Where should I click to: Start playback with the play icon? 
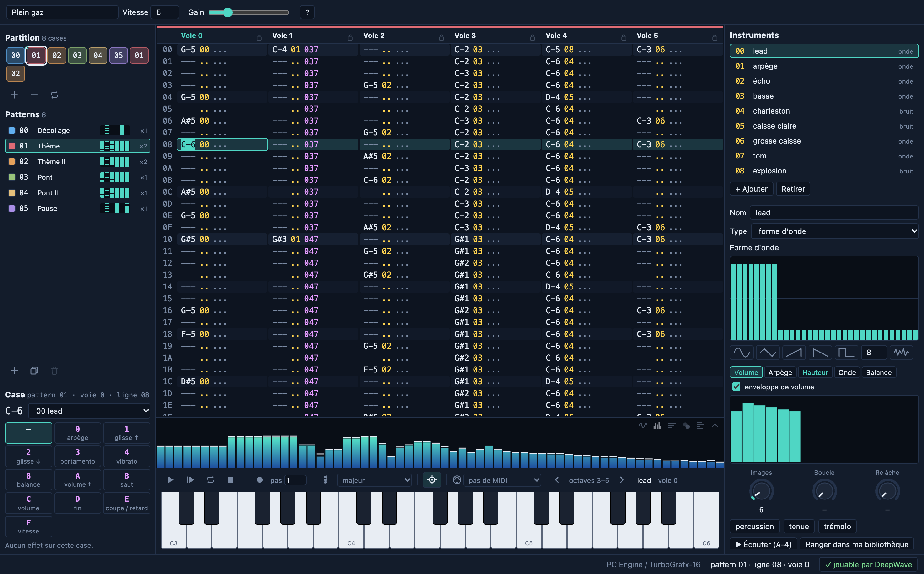(170, 480)
